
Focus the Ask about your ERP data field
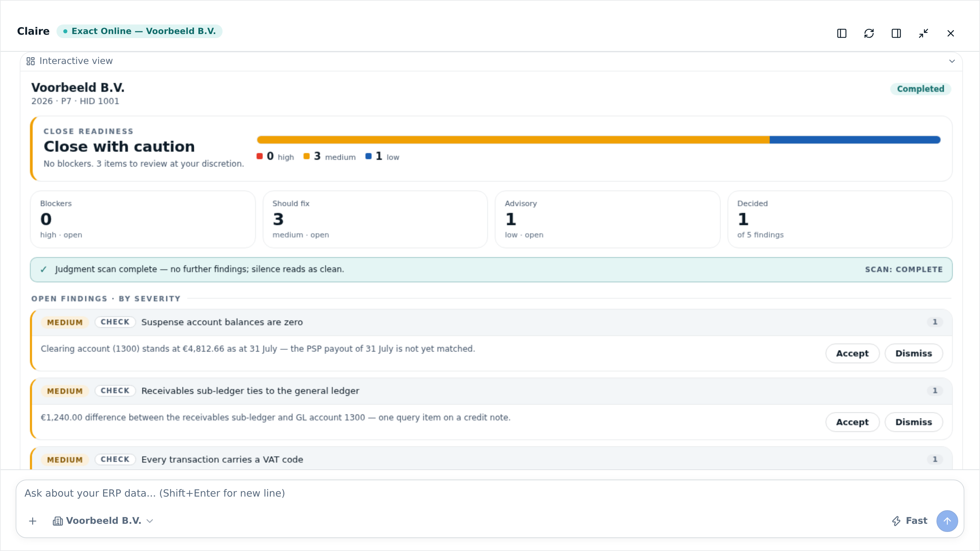tap(490, 493)
